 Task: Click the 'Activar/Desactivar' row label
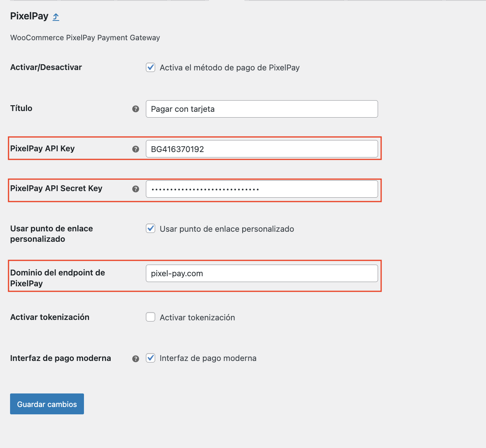tap(46, 67)
